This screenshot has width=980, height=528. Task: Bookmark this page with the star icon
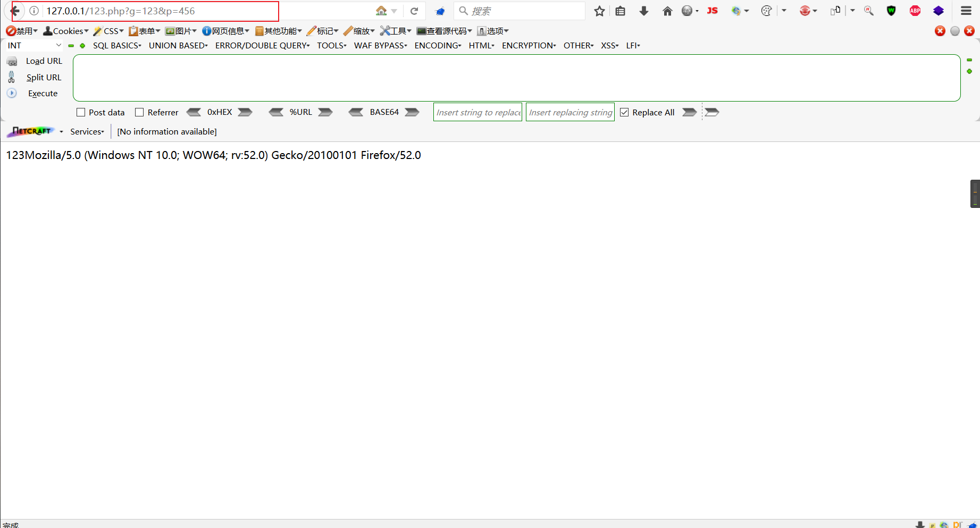(x=599, y=11)
